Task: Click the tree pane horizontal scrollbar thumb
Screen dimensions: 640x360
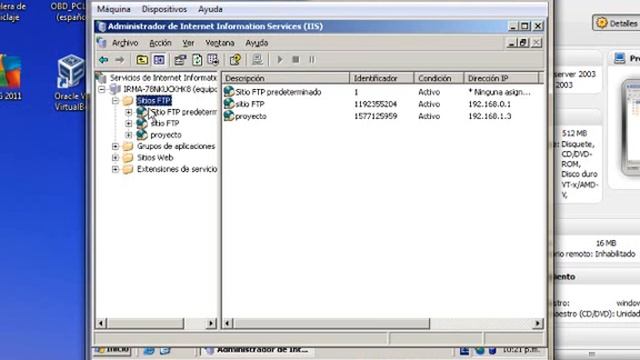Action: pyautogui.click(x=145, y=324)
